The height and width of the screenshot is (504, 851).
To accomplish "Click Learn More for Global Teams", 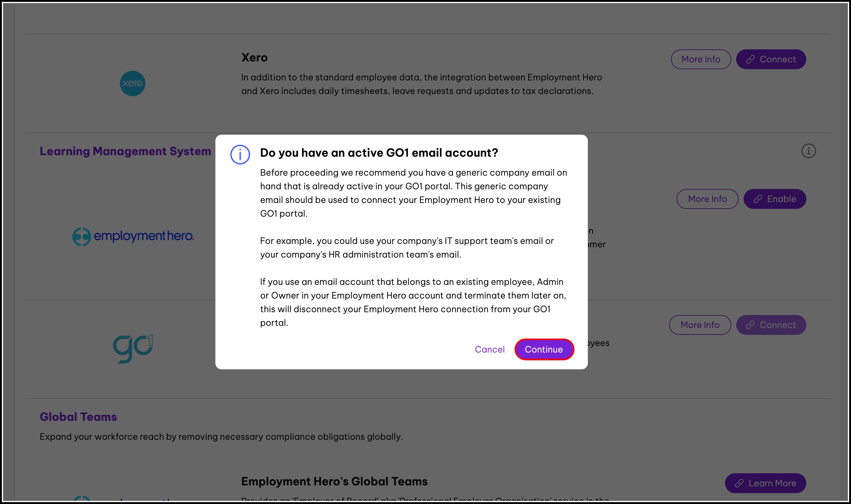I will pos(765,483).
